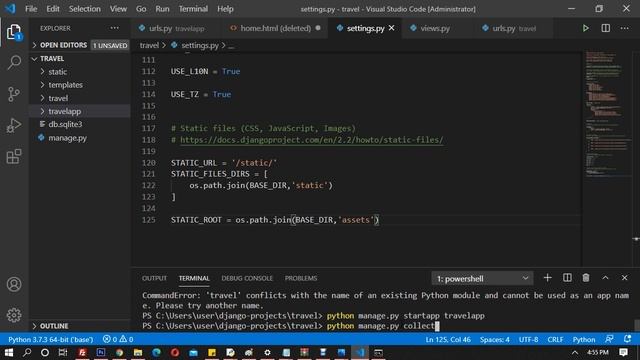Open the File menu

[x=31, y=9]
